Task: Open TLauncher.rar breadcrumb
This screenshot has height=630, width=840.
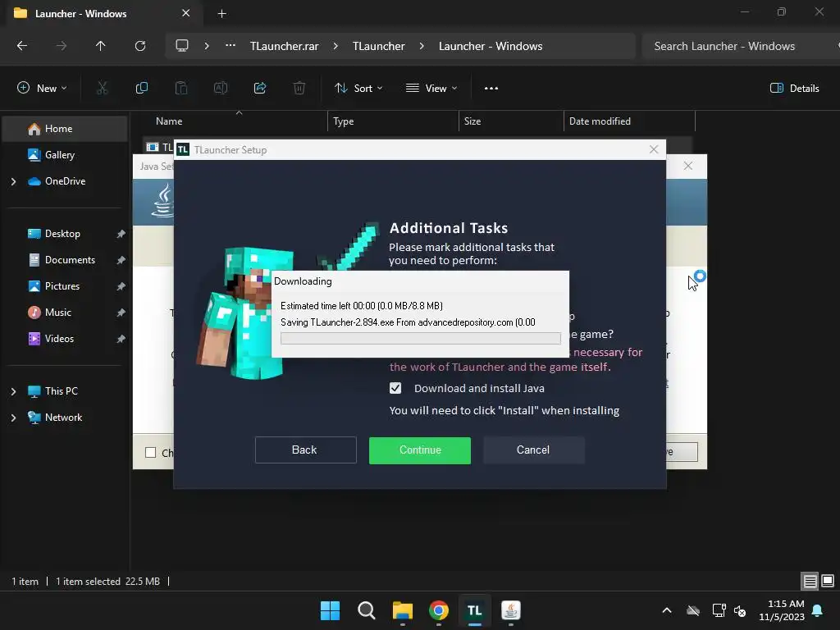Action: [x=285, y=46]
